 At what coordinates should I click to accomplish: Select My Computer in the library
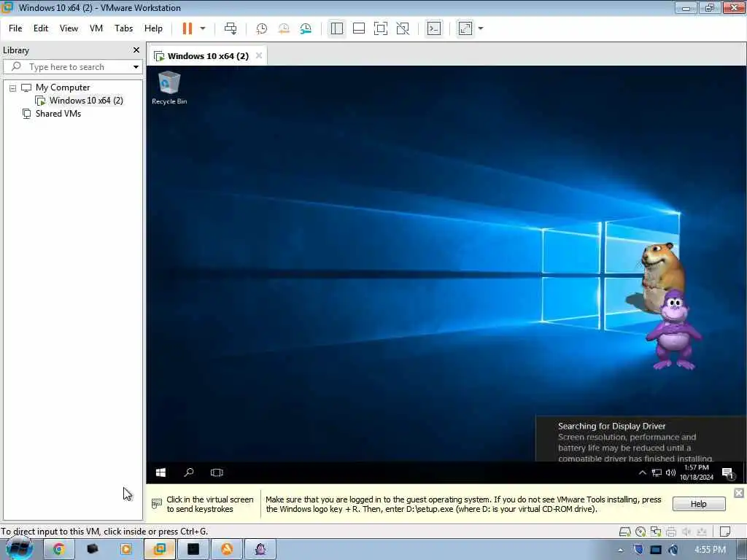pyautogui.click(x=63, y=87)
